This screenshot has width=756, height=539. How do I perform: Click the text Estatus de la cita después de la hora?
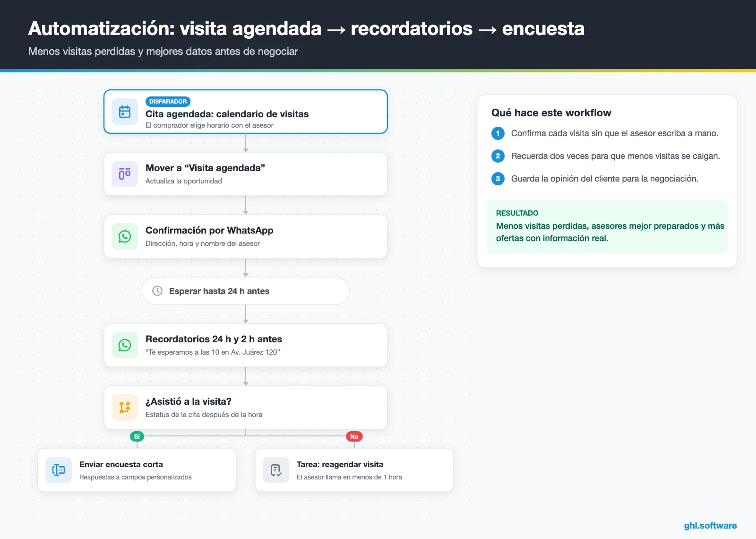(204, 415)
